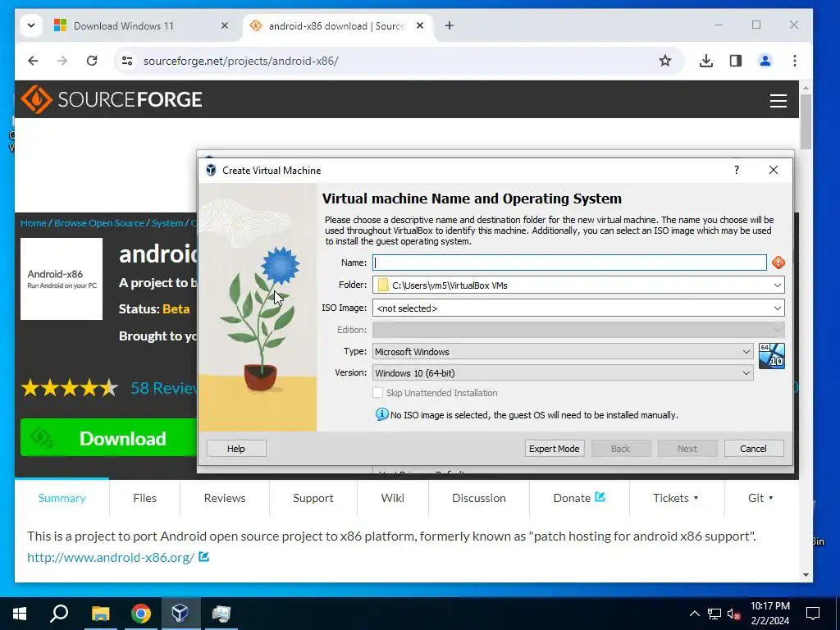This screenshot has width=840, height=630.
Task: Open the Git dropdown tab
Action: click(760, 498)
